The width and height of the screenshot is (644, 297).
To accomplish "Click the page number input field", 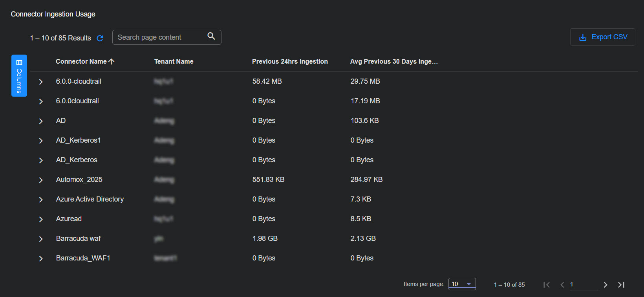I will [x=583, y=285].
